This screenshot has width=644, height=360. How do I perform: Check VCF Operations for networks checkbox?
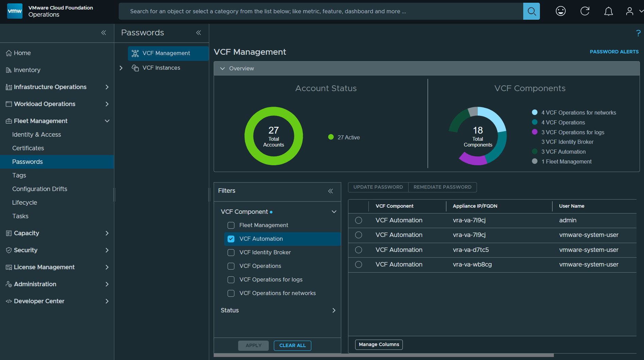(x=231, y=293)
